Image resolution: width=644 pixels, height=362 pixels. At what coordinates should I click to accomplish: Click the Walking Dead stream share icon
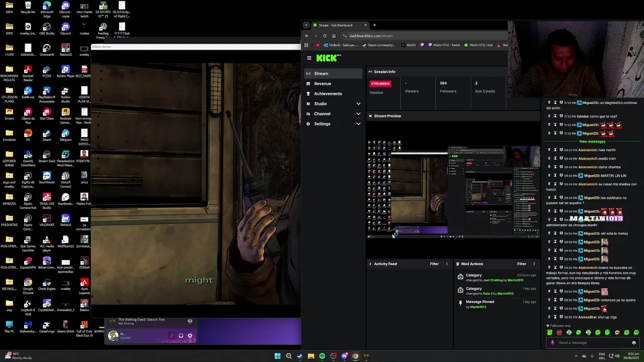coord(190,321)
